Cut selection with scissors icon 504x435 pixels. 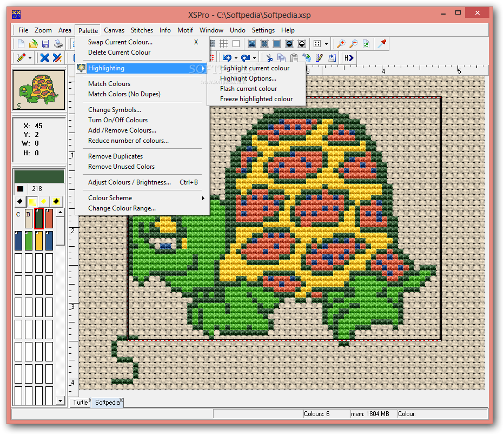[x=269, y=58]
